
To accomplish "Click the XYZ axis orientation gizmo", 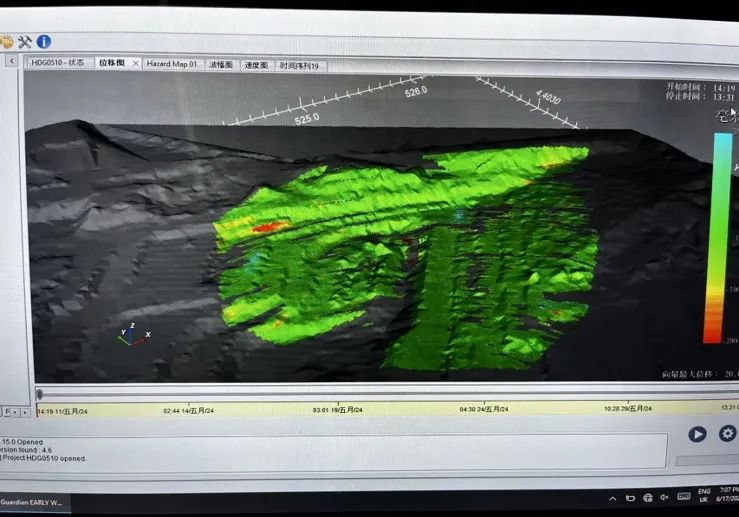I will coord(132,335).
